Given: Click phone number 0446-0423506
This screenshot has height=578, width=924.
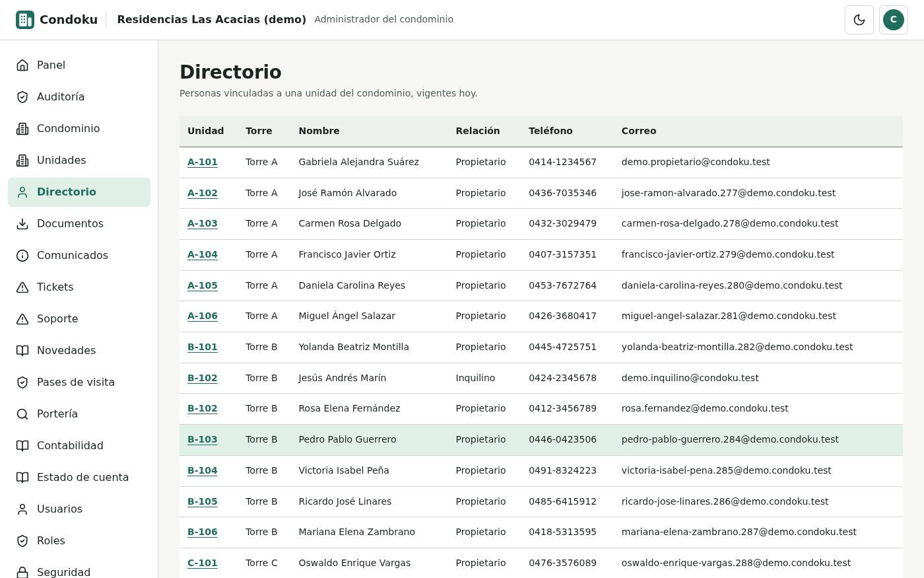Looking at the screenshot, I should coord(562,439).
